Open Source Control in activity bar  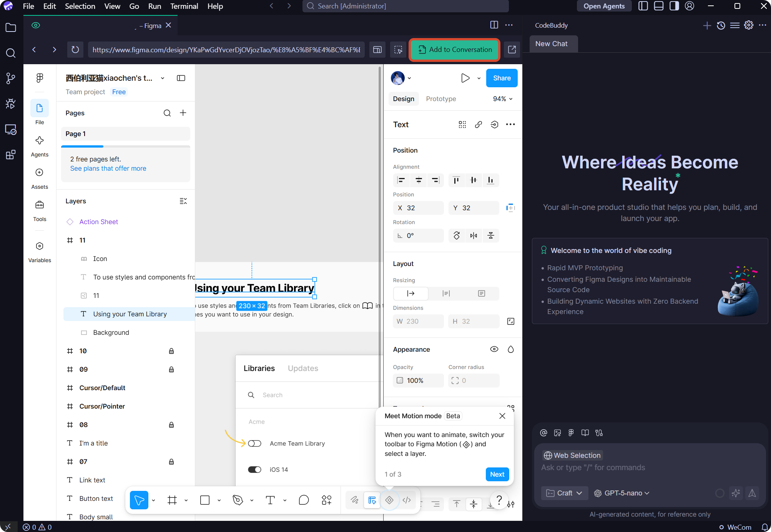(11, 78)
